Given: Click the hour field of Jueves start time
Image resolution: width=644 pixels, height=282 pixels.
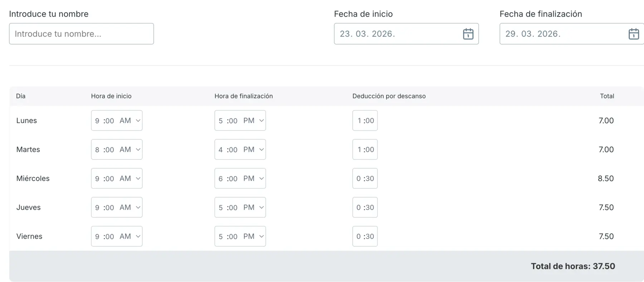Looking at the screenshot, I should [x=97, y=207].
